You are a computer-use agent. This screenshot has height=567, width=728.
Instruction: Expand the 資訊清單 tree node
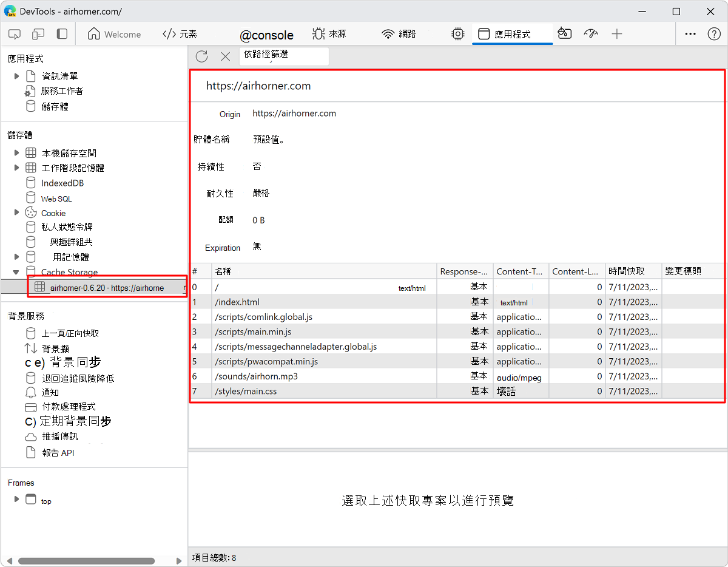pos(17,76)
